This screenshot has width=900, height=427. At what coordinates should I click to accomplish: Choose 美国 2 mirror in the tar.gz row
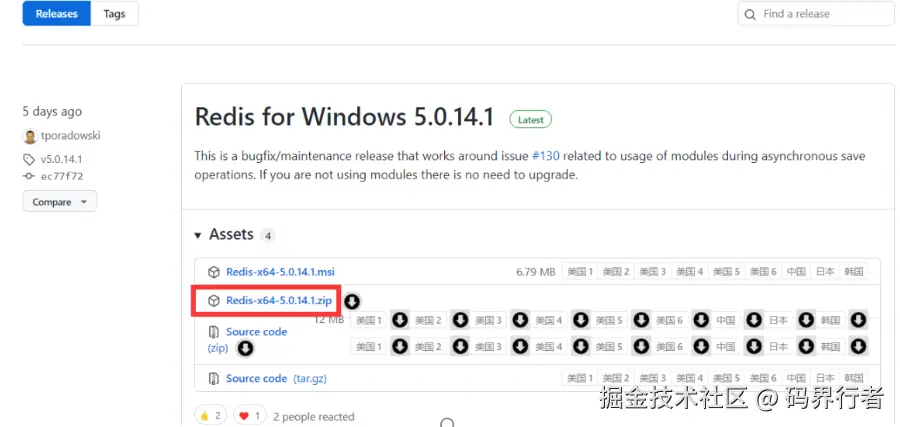(616, 378)
